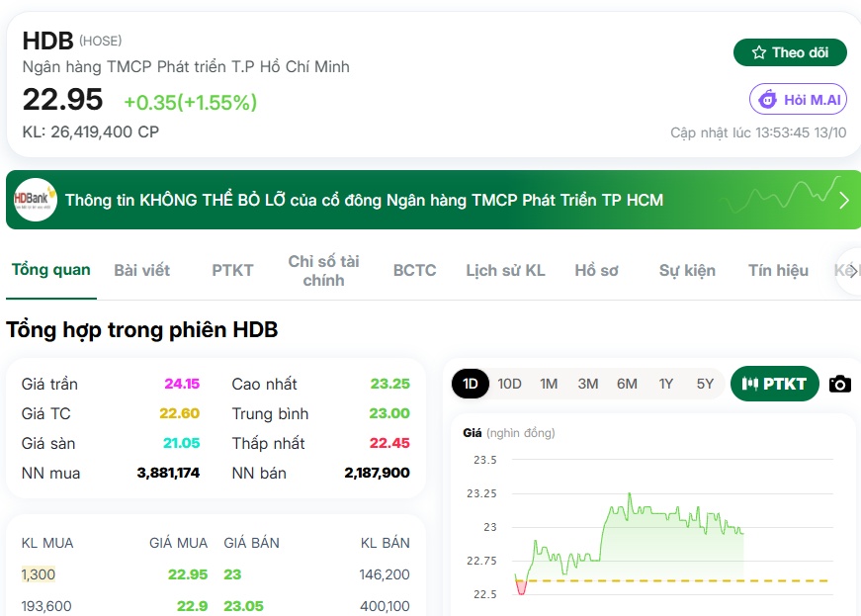
Task: Click the Hỏi M.AI button
Action: click(x=798, y=100)
